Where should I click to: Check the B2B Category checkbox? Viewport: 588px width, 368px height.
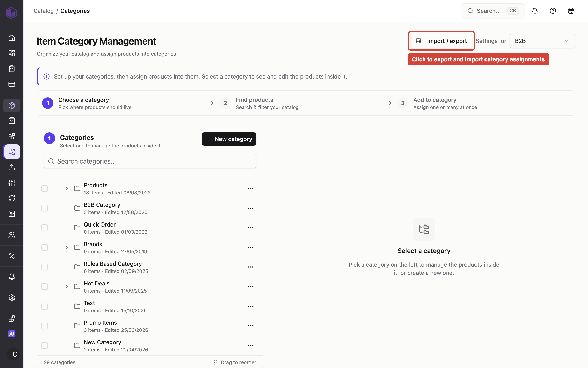pos(45,208)
